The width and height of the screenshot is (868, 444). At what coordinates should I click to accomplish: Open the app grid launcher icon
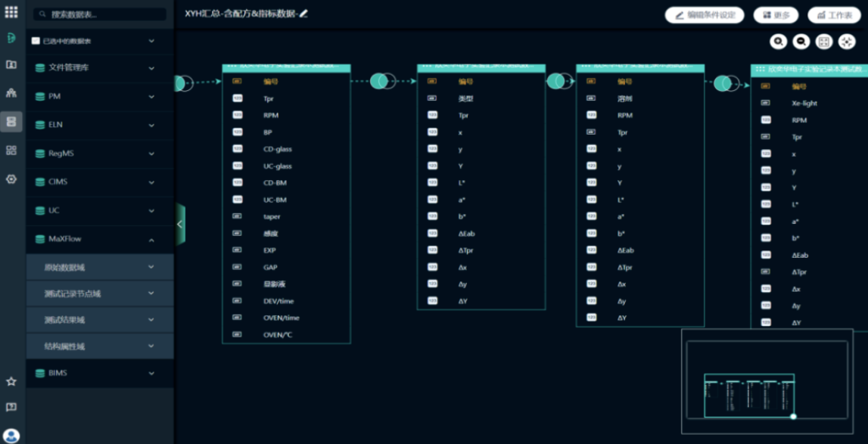coord(11,12)
